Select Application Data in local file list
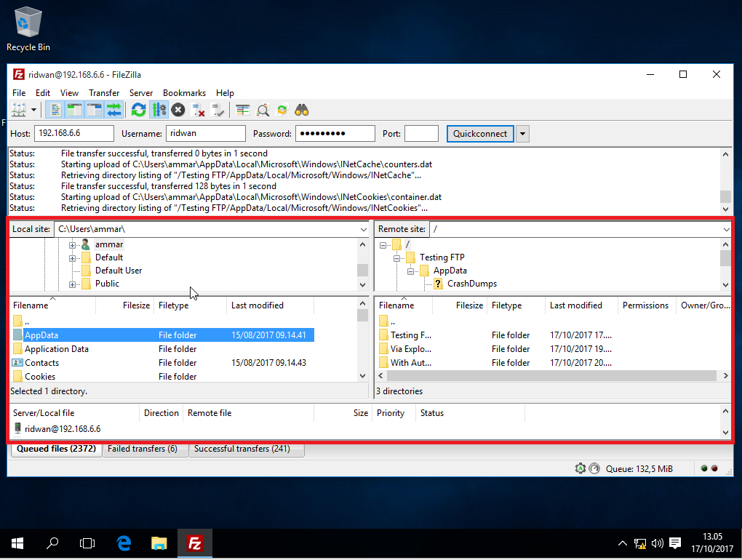Image resolution: width=742 pixels, height=560 pixels. 161,348
